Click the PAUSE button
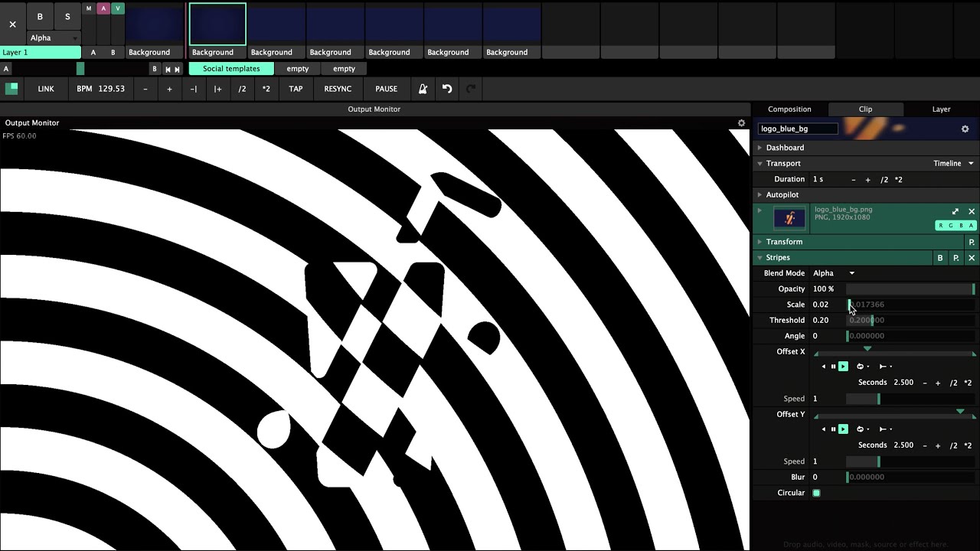 (387, 89)
